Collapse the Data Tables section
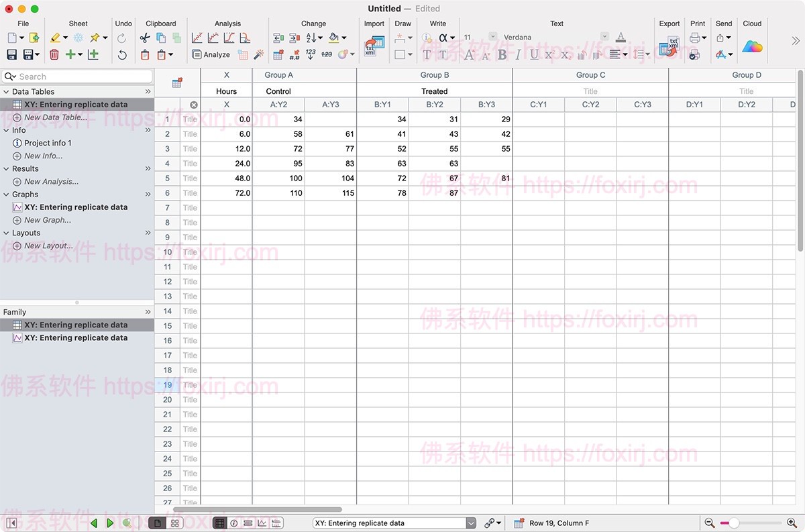This screenshot has width=805, height=532. pyautogui.click(x=7, y=92)
